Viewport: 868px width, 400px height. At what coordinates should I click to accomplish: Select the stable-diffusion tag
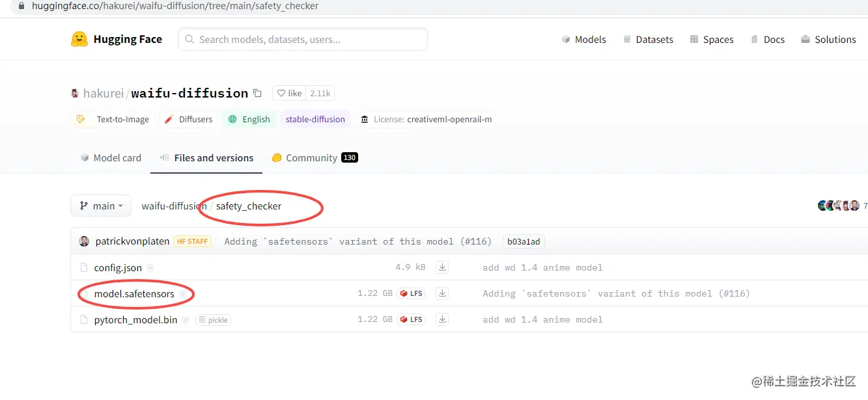(x=315, y=119)
